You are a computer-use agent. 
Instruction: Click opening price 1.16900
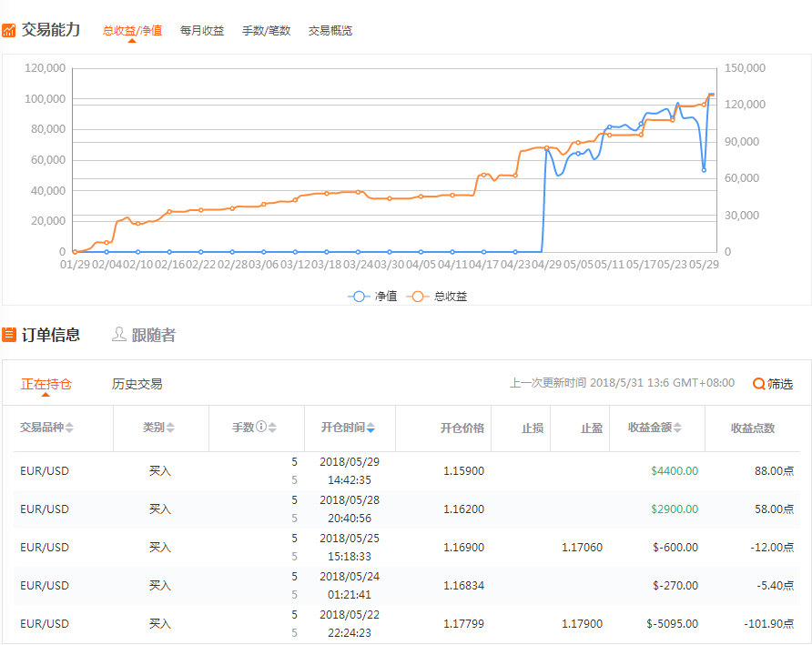[463, 548]
